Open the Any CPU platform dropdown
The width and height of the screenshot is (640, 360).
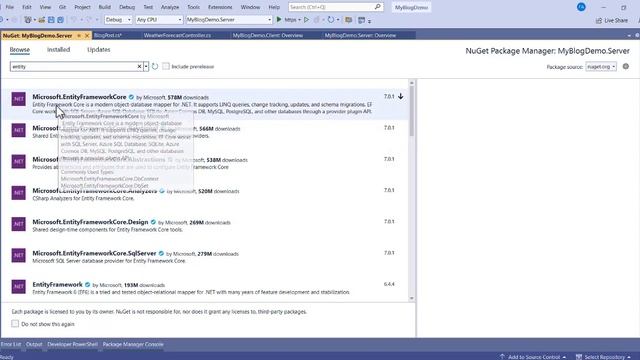click(159, 20)
